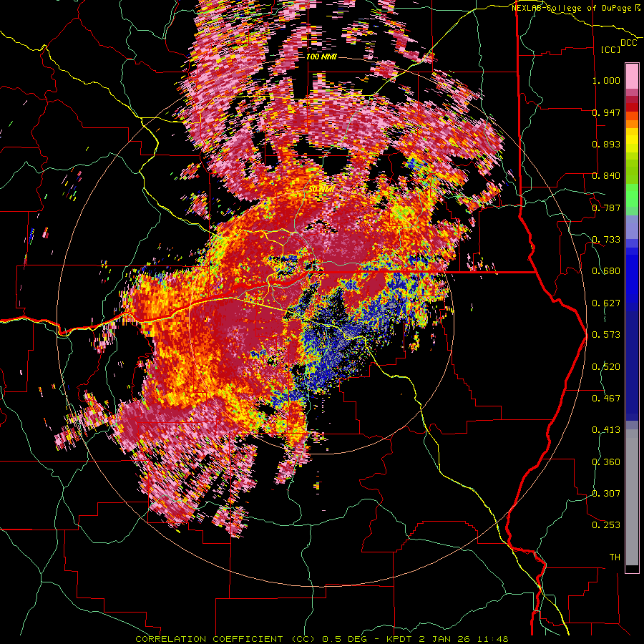Select the 0.520 scale value

(606, 366)
